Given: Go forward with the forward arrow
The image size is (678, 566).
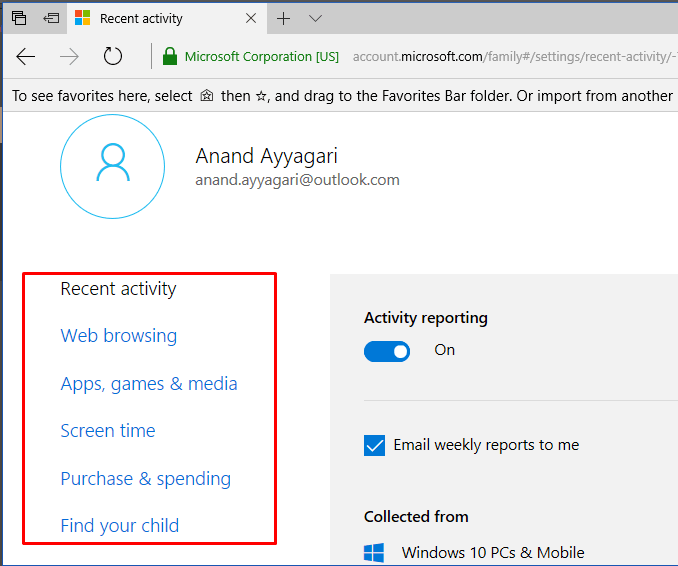Looking at the screenshot, I should tap(69, 57).
